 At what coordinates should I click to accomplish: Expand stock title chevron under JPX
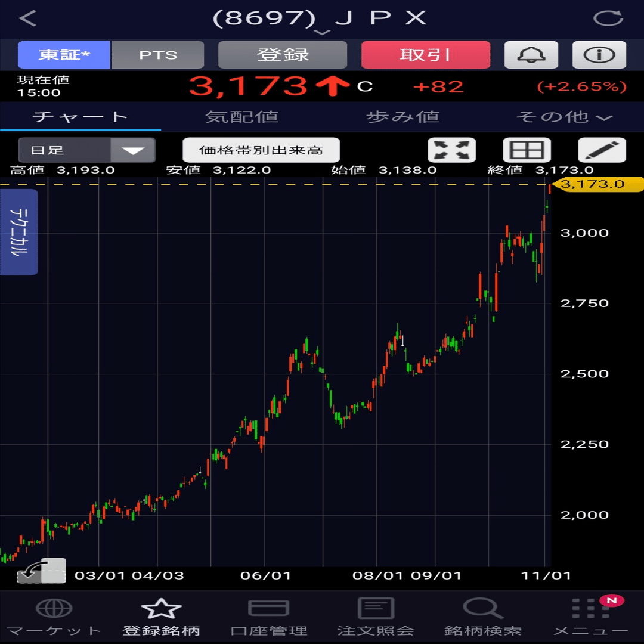point(323,32)
